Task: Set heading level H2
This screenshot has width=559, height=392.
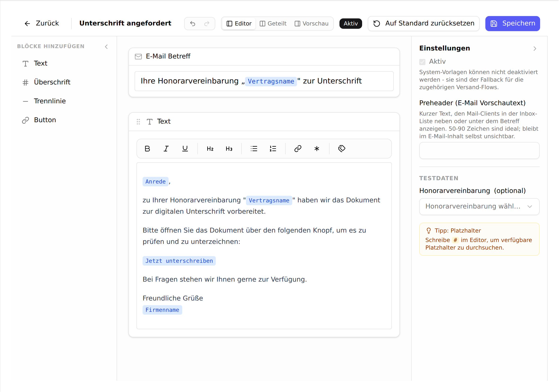Action: 210,149
